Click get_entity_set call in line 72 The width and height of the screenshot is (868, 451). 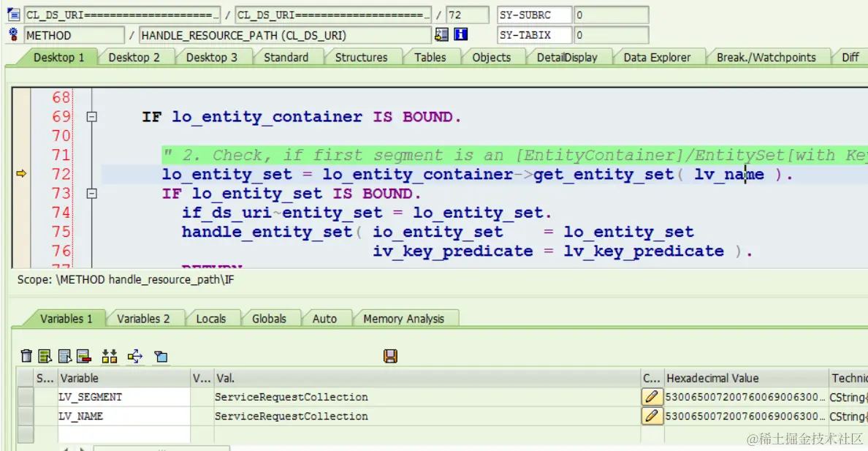(x=604, y=175)
